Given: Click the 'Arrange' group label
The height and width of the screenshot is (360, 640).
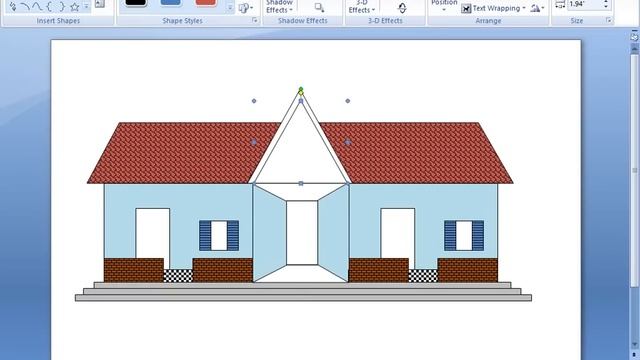Looking at the screenshot, I should point(488,20).
